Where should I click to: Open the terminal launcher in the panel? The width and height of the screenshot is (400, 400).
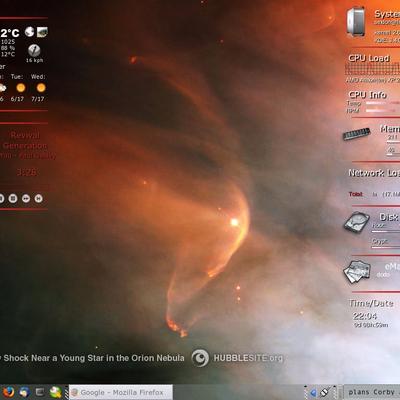40,392
